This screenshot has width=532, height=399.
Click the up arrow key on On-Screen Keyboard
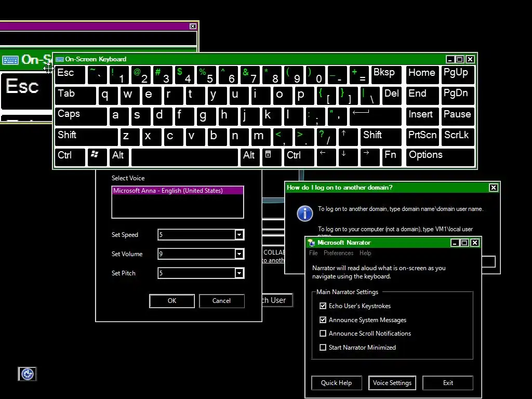point(348,137)
